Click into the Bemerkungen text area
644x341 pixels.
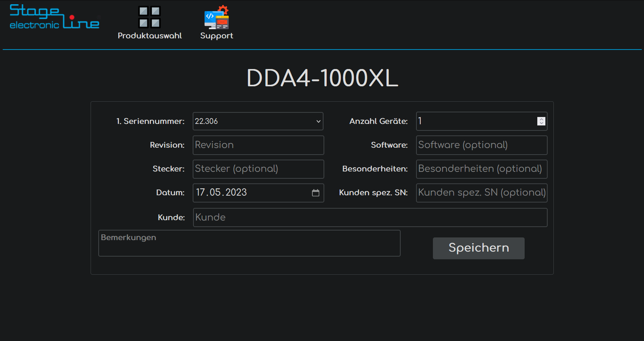point(249,243)
